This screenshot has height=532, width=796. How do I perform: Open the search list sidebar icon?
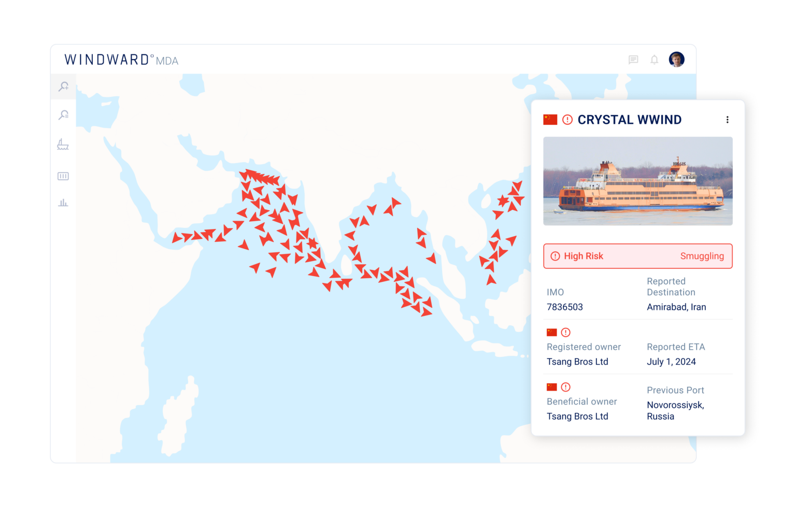[x=63, y=115]
